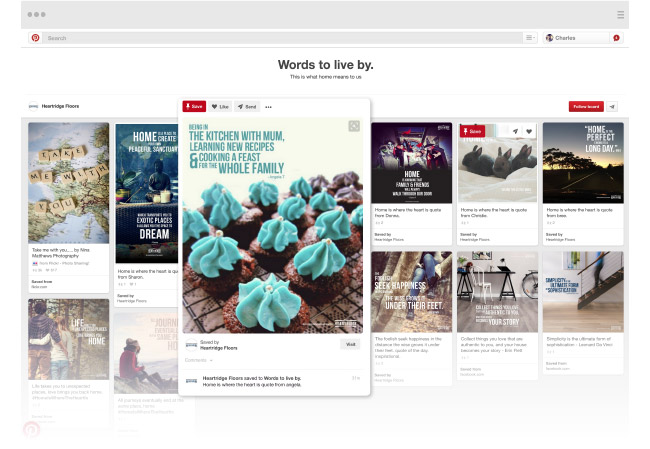Open the Heartridge Floors activity avatar
This screenshot has height=449, width=650.
[x=191, y=381]
